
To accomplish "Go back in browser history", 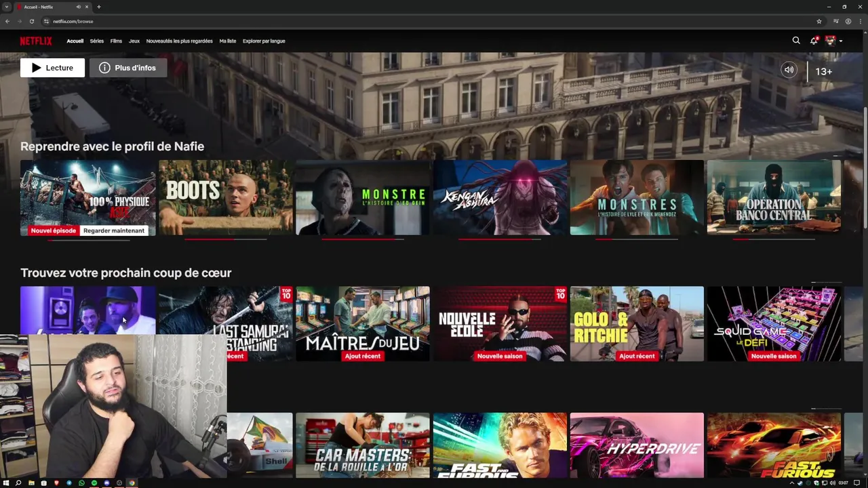I will (x=7, y=21).
